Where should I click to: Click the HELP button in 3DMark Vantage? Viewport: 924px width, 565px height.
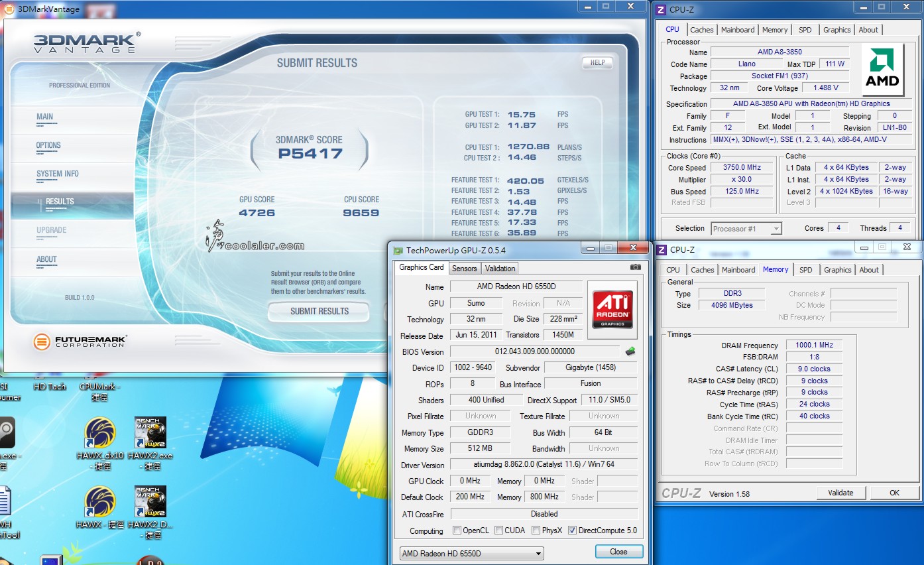pos(597,63)
